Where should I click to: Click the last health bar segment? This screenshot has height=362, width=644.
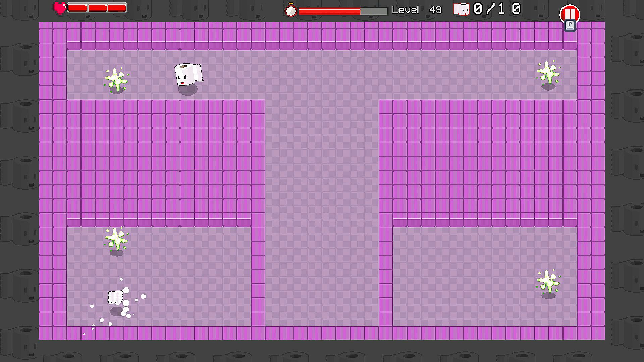[117, 8]
